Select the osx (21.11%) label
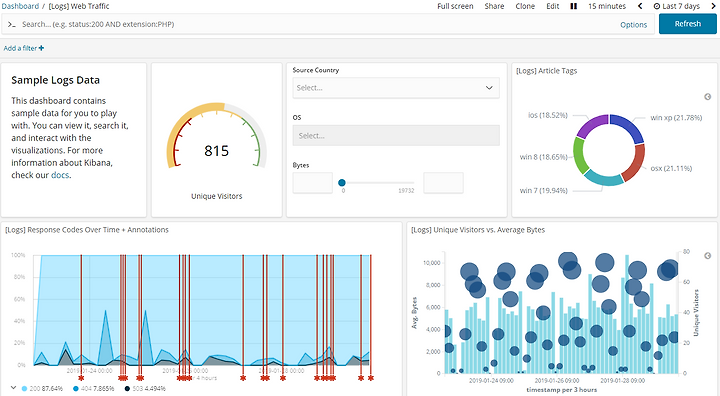 [x=671, y=168]
